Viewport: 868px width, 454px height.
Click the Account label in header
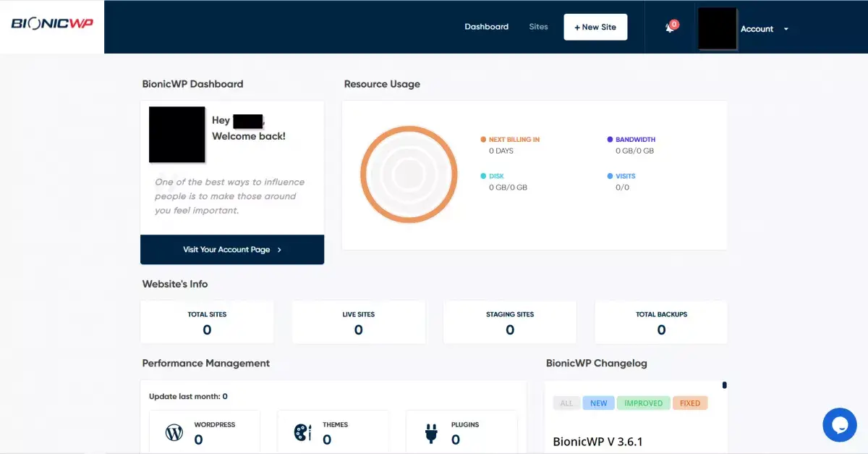pyautogui.click(x=757, y=29)
